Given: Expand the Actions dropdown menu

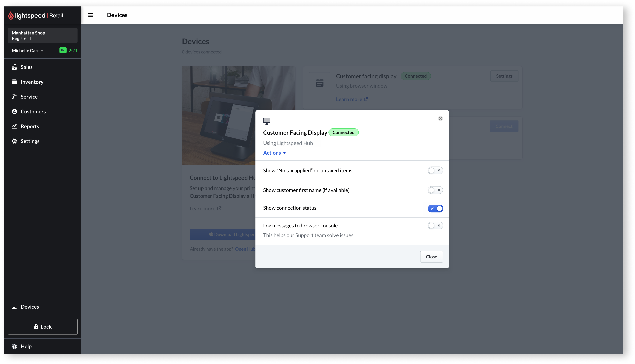Looking at the screenshot, I should tap(274, 153).
